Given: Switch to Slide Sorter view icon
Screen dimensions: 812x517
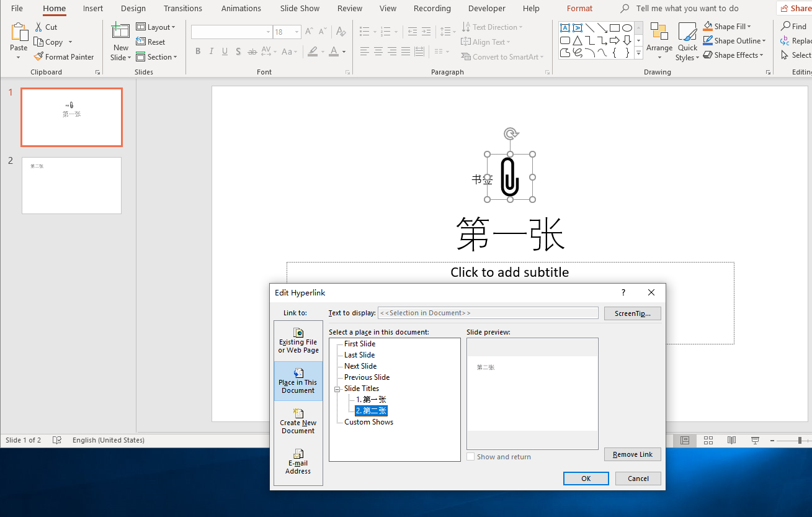Looking at the screenshot, I should pos(708,440).
